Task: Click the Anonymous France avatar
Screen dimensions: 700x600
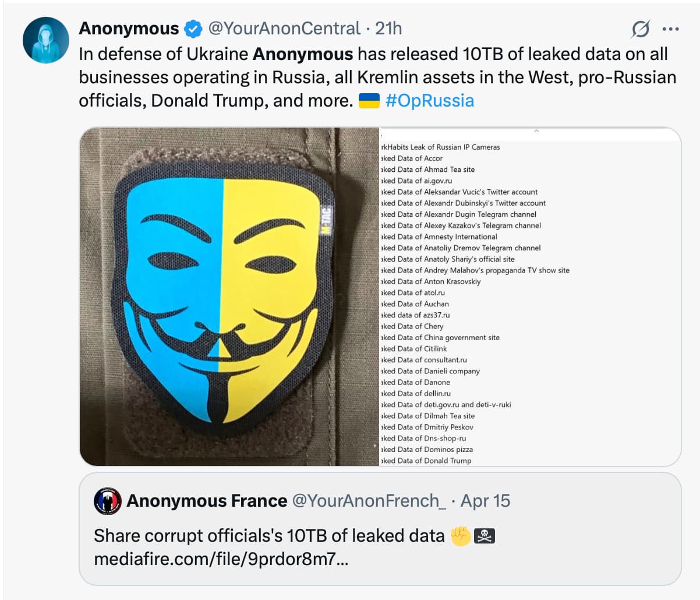Action: (x=108, y=501)
